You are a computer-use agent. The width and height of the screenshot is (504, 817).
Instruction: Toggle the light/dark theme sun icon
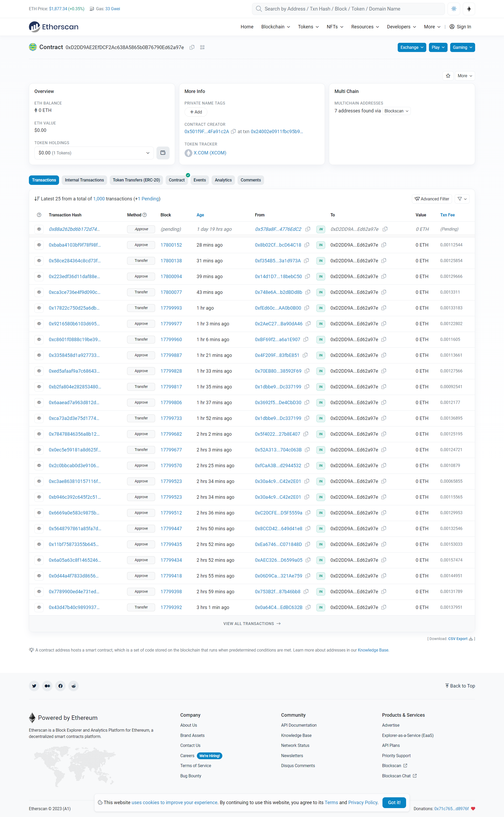pos(454,9)
